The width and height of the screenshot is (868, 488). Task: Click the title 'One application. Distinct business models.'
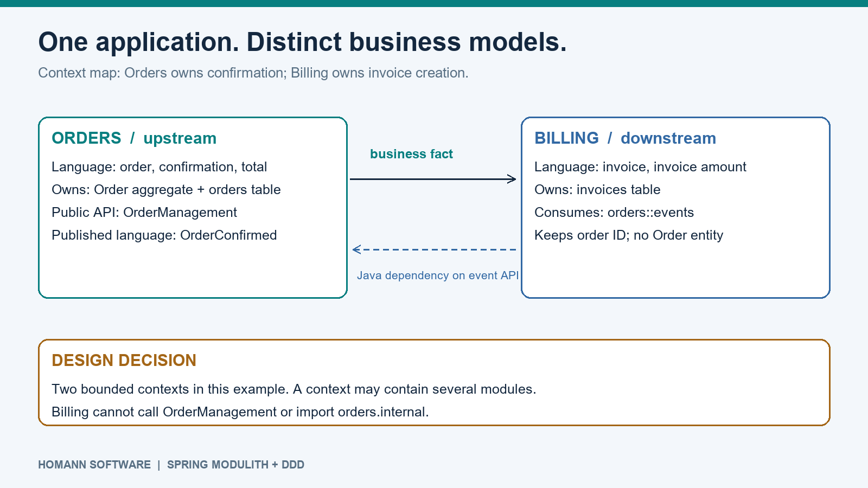pyautogui.click(x=302, y=42)
